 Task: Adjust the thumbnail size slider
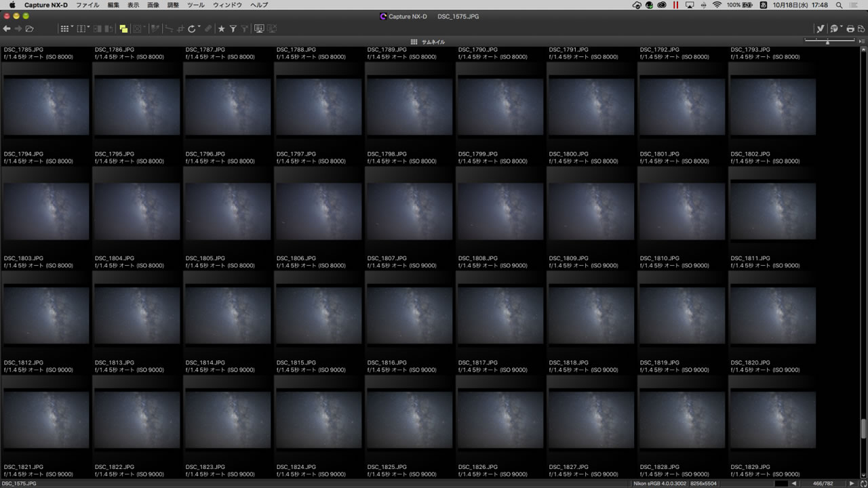tap(827, 42)
